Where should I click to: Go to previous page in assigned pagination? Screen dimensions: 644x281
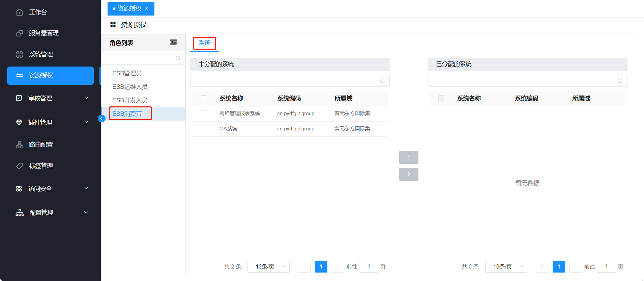(542, 267)
